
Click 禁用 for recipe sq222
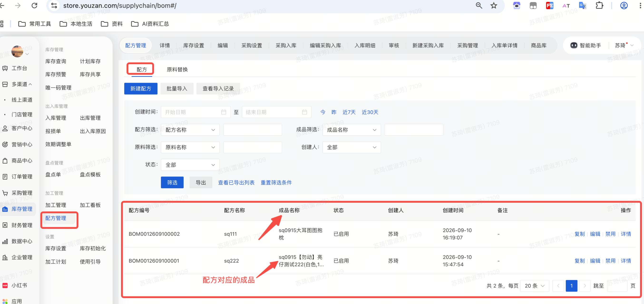click(x=610, y=261)
